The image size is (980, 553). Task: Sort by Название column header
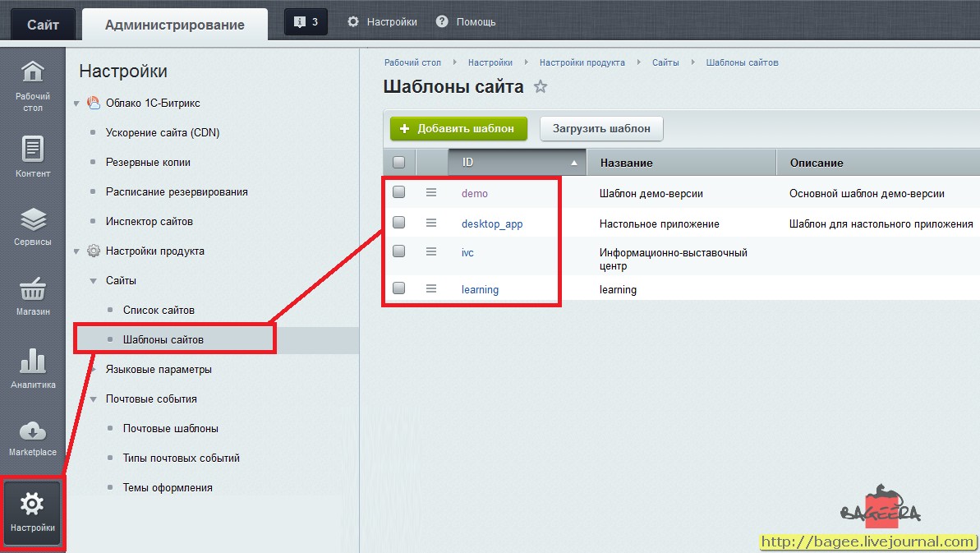(x=681, y=163)
